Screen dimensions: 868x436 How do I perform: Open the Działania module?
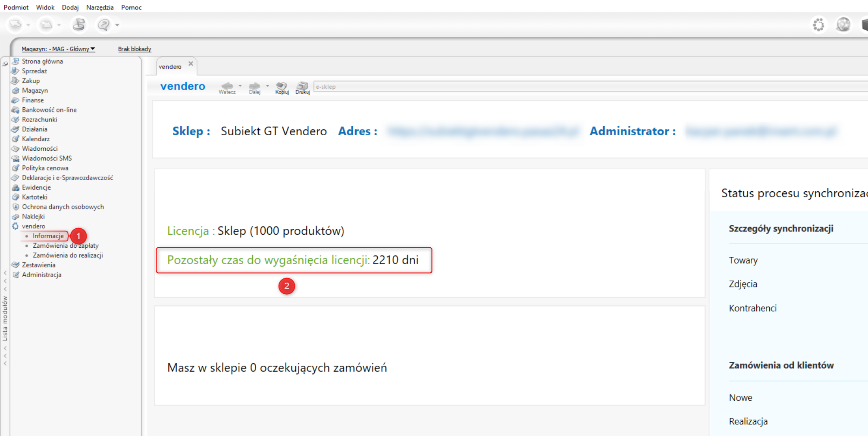tap(34, 129)
